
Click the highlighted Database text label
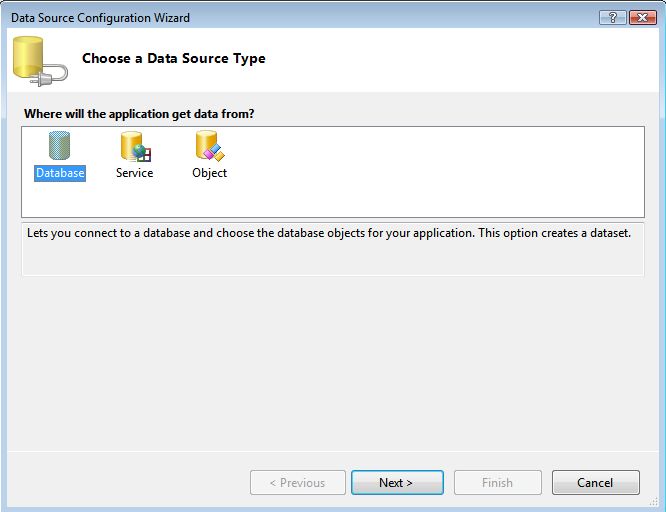tap(60, 173)
